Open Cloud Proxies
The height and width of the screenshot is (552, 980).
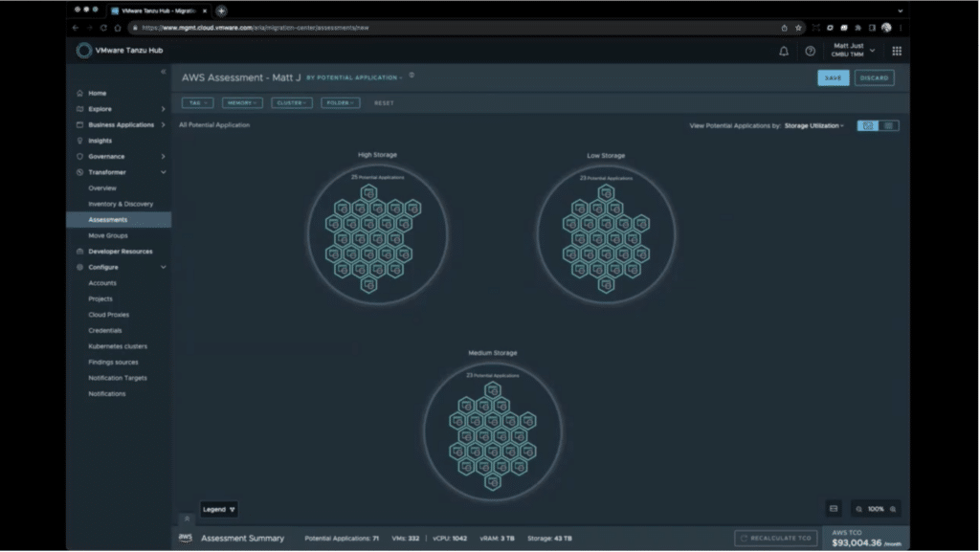tap(109, 315)
